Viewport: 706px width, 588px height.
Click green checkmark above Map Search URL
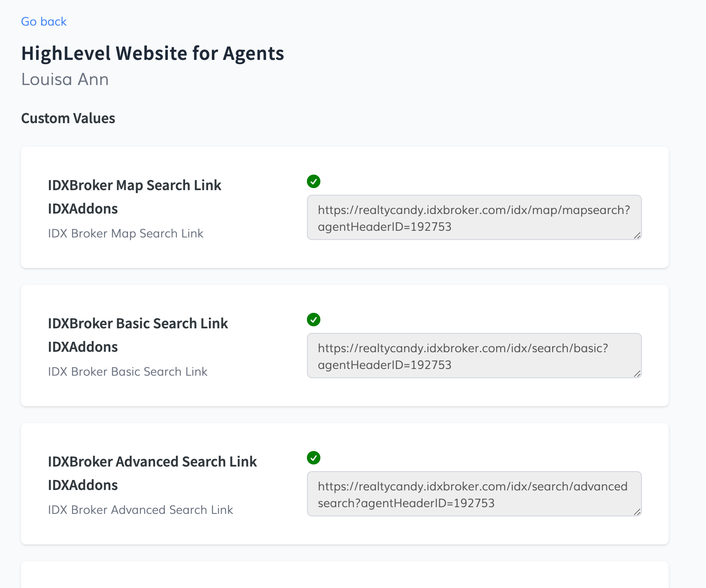click(x=314, y=181)
